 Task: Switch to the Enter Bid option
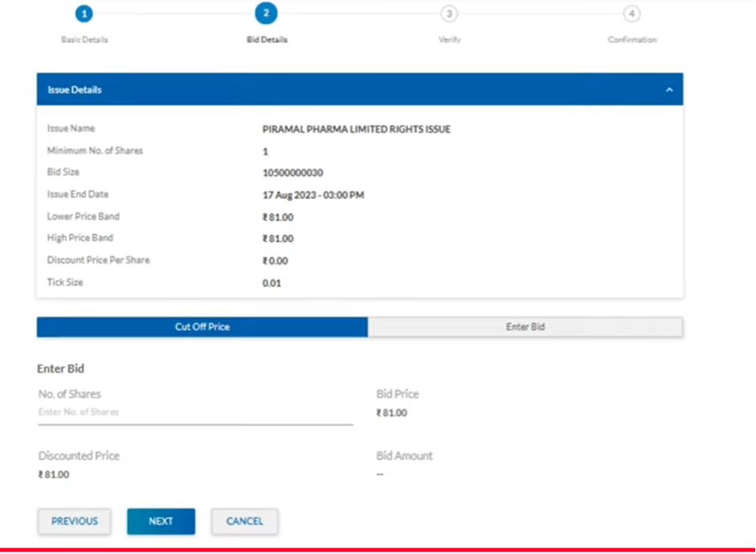pyautogui.click(x=525, y=327)
